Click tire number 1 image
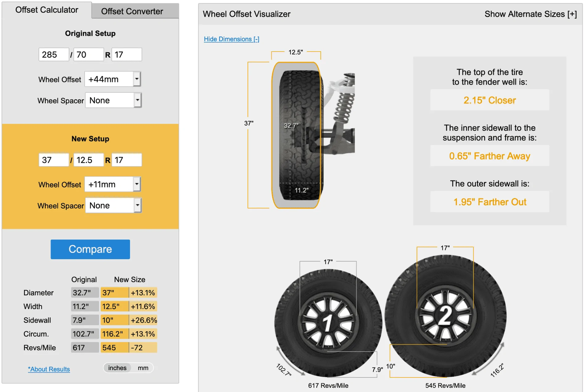586x392 pixels. click(x=328, y=323)
